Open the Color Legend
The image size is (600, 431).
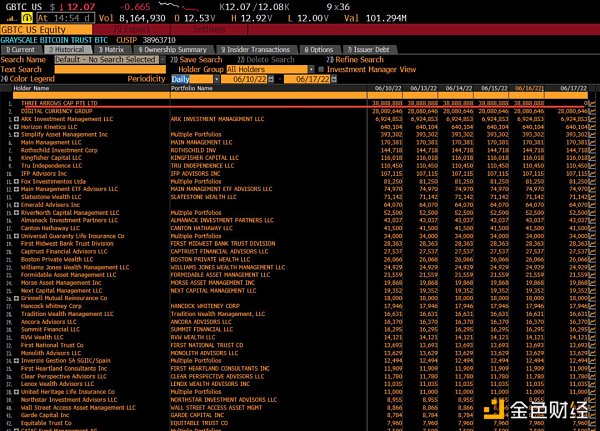[28, 79]
